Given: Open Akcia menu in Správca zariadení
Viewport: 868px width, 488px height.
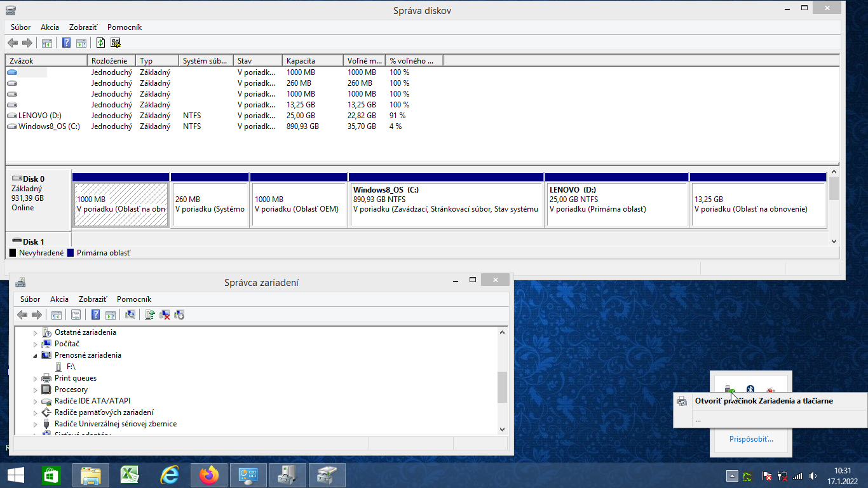Looking at the screenshot, I should click(59, 299).
